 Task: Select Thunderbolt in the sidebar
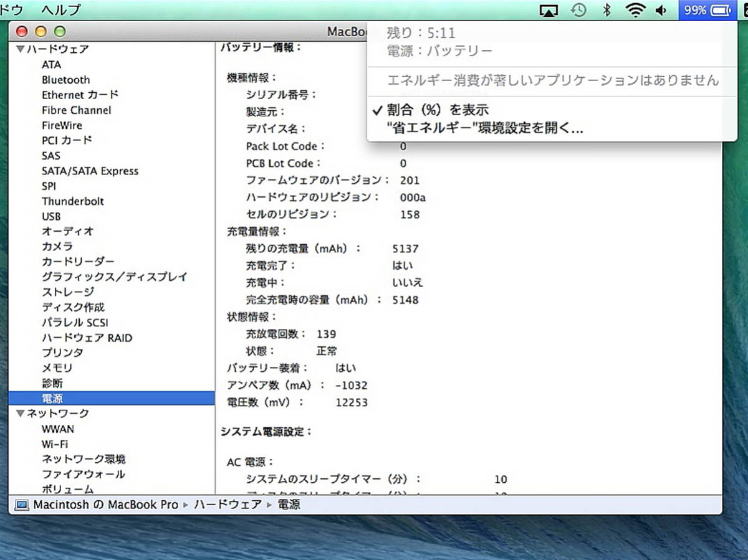click(x=73, y=201)
